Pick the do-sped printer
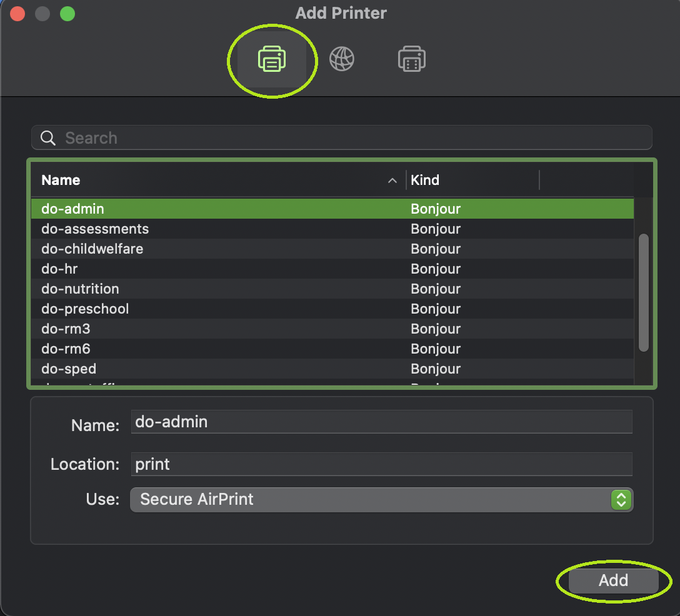Viewport: 680px width, 616px height. click(x=332, y=368)
